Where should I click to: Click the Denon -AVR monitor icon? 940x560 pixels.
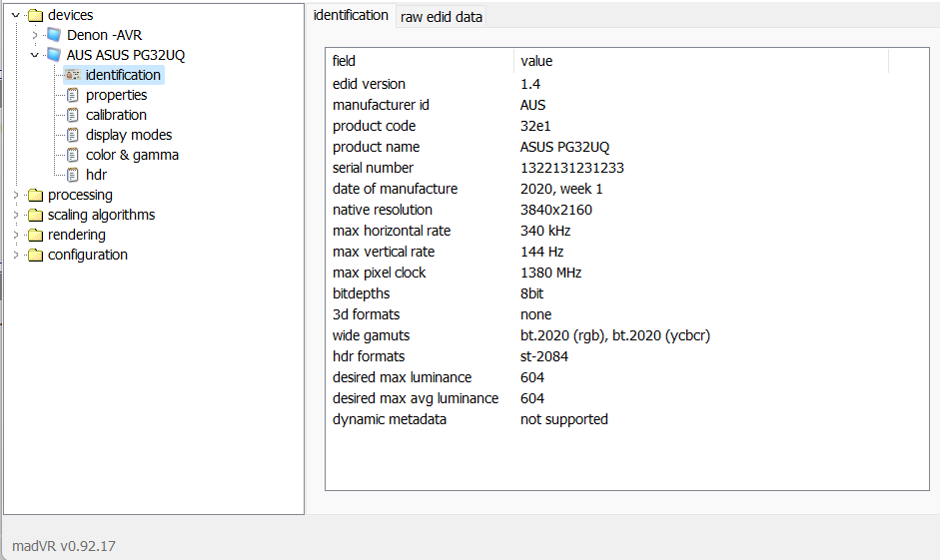[x=54, y=35]
